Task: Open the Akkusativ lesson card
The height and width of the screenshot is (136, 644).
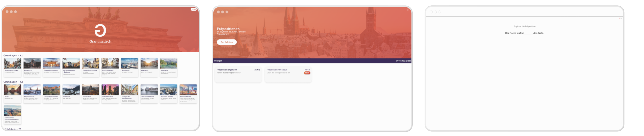Action: [149, 68]
